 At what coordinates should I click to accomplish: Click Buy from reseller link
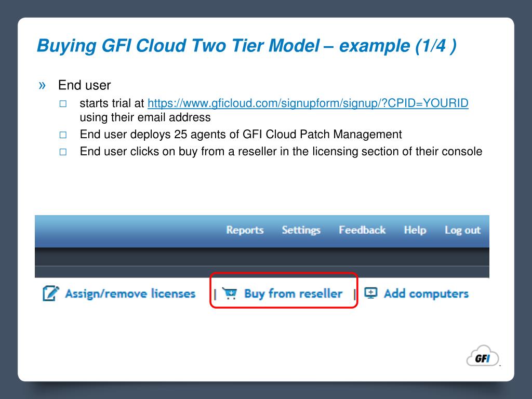[x=293, y=294]
